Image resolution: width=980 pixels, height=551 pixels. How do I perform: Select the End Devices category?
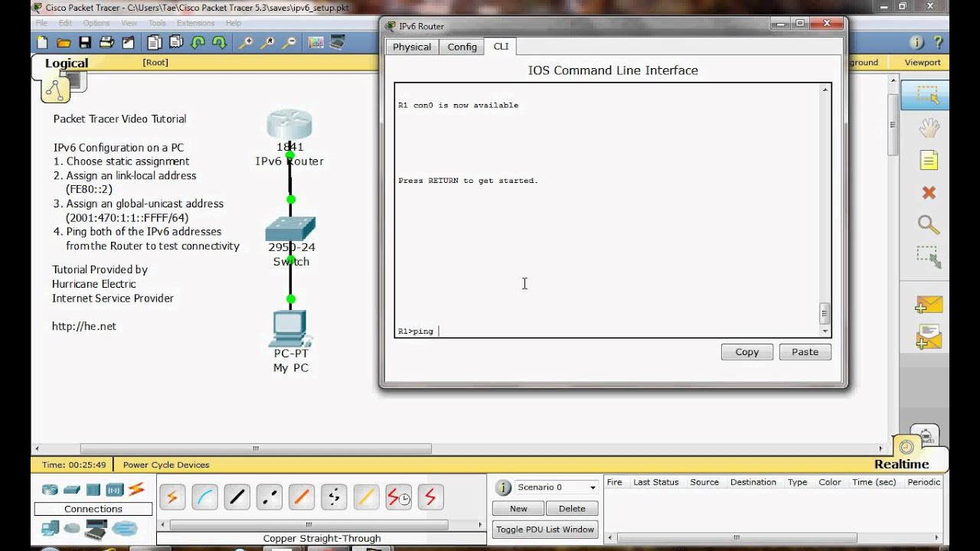point(51,528)
